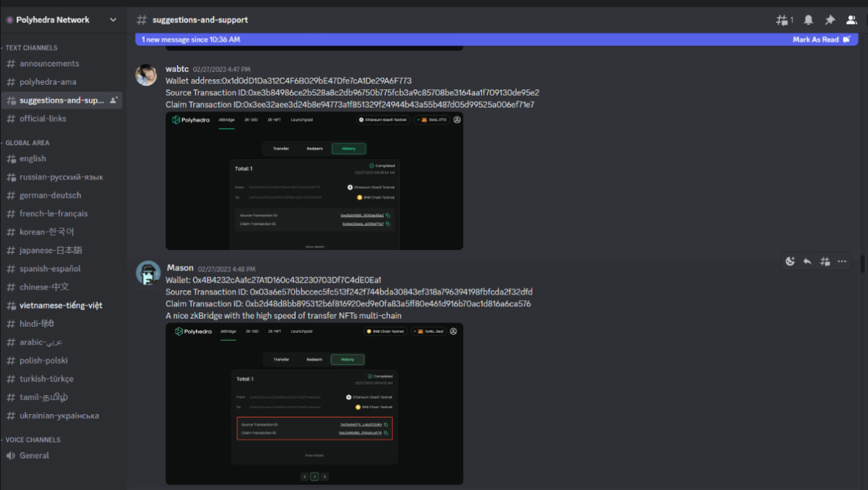Open vietnamese-tiếng-việt channel

point(62,306)
